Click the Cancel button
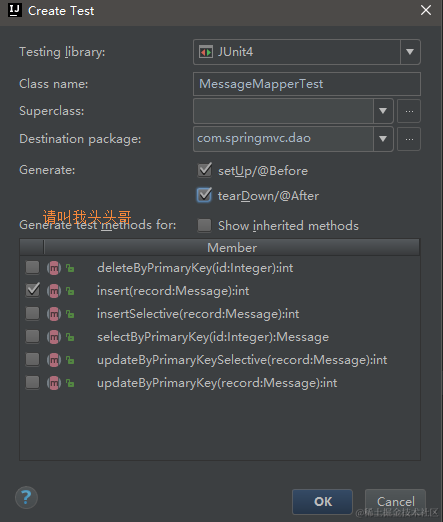Viewport: 443px width, 522px height. [x=395, y=502]
